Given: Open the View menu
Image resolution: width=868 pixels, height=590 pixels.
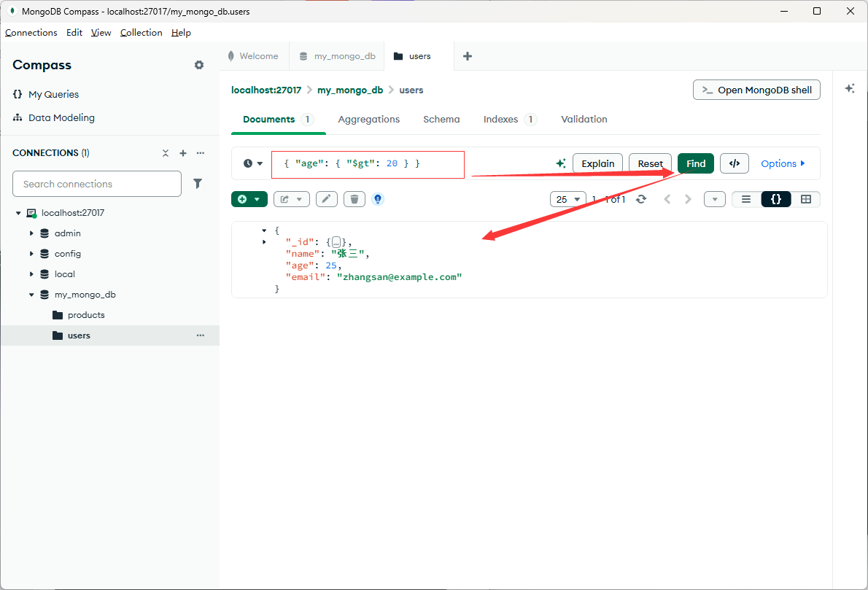Looking at the screenshot, I should click(101, 33).
